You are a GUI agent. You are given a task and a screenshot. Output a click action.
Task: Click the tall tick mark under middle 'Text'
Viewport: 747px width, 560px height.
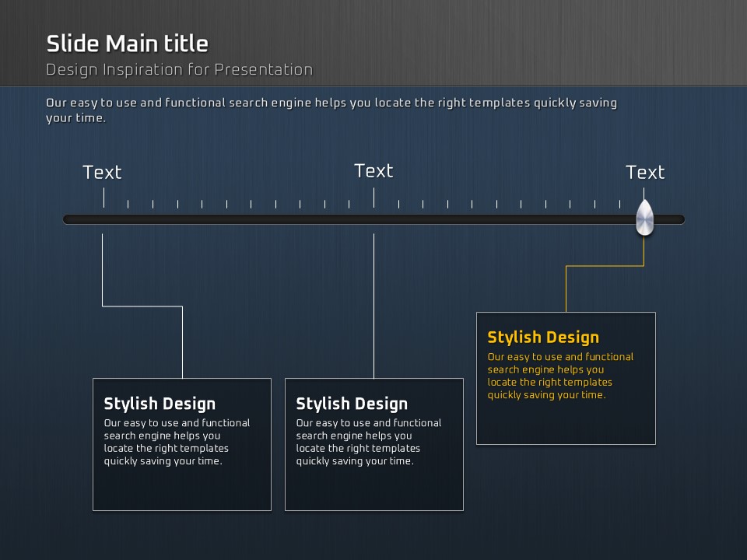[x=374, y=198]
